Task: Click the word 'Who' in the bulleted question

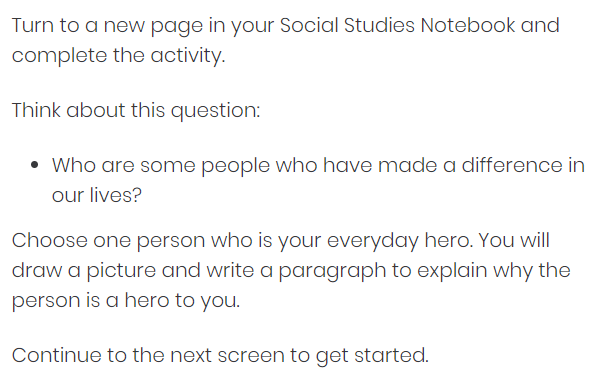Action: coord(74,165)
